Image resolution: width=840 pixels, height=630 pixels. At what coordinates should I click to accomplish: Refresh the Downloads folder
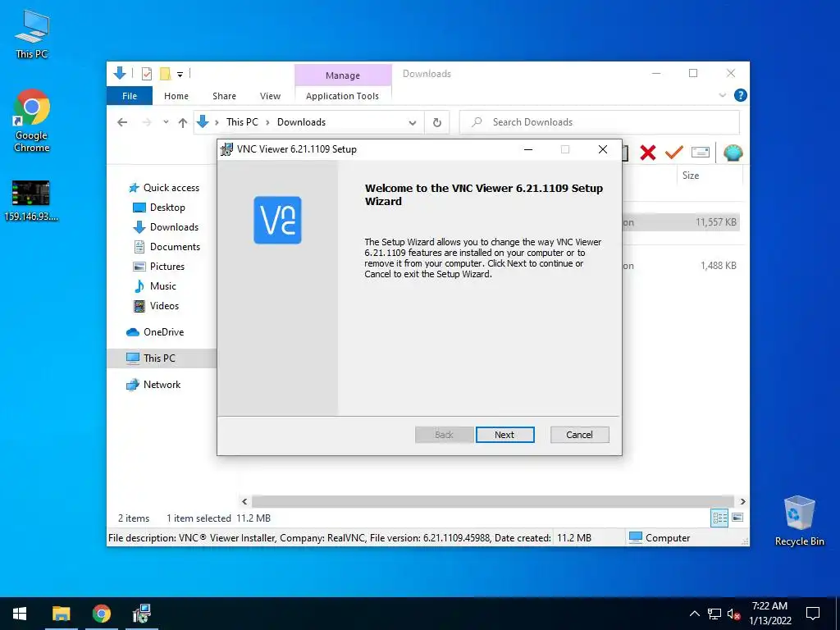[x=437, y=123]
